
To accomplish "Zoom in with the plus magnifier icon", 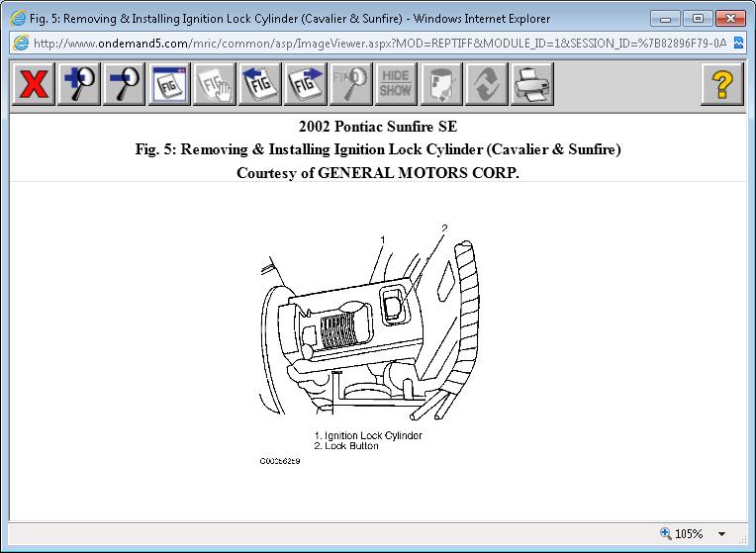I will [78, 84].
